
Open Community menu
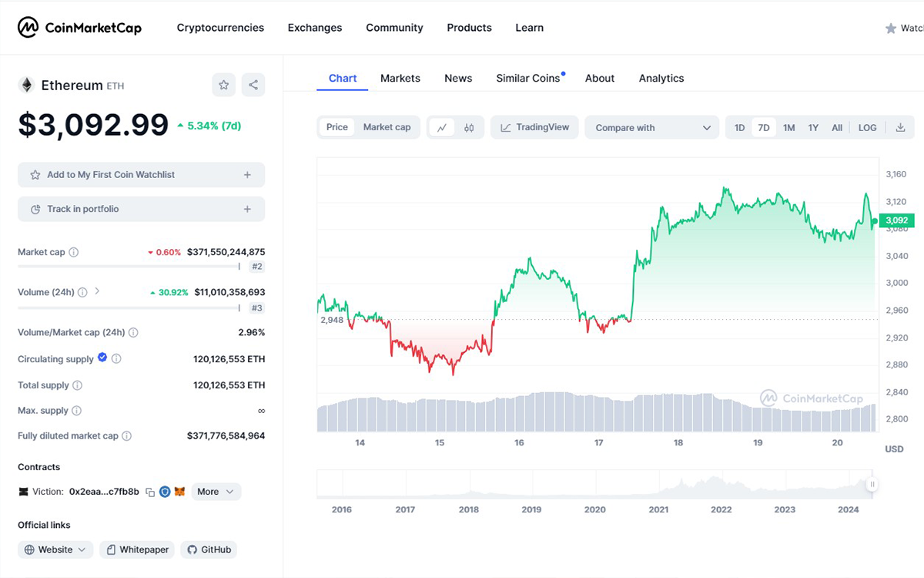click(x=394, y=28)
